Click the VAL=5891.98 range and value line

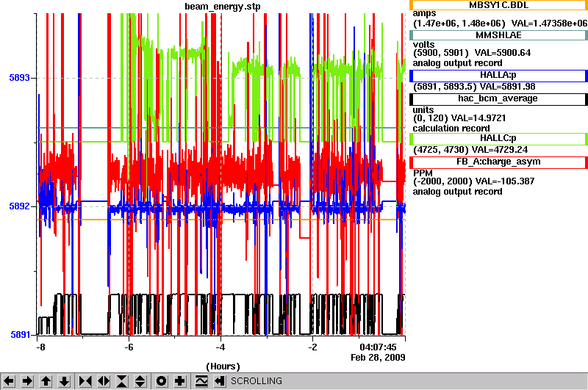click(474, 87)
